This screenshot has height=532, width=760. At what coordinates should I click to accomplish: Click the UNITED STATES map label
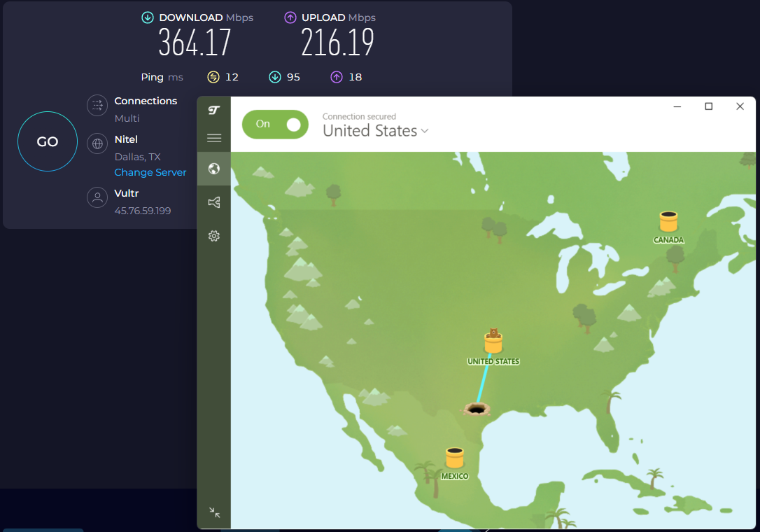click(493, 361)
